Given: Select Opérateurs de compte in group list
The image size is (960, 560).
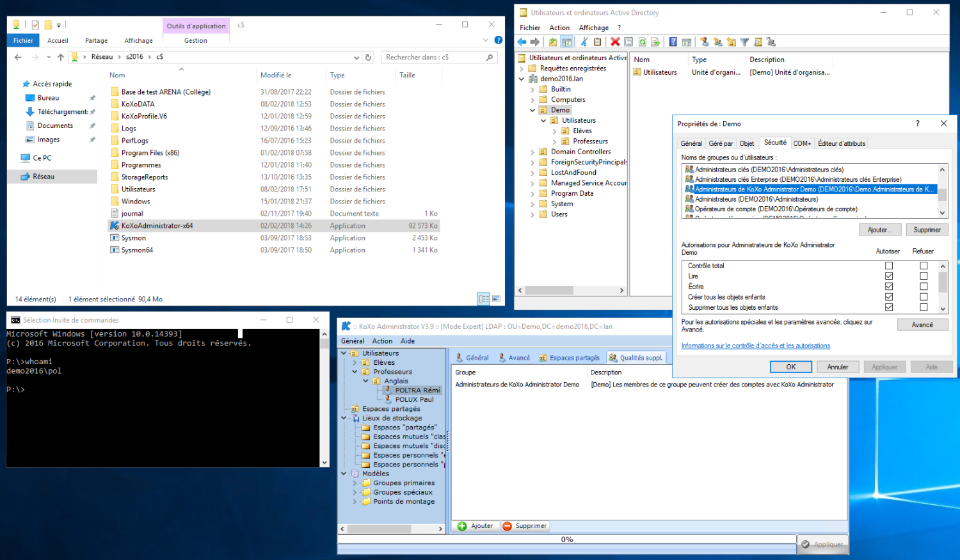Looking at the screenshot, I should (x=776, y=209).
